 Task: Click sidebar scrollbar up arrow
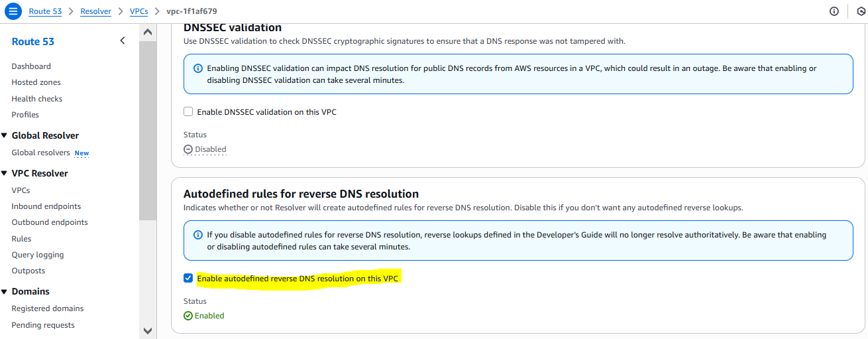pos(147,32)
